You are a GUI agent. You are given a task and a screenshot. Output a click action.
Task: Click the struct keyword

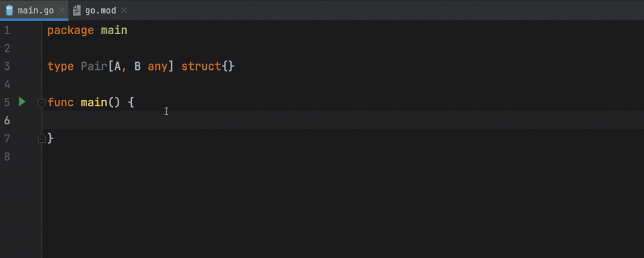click(201, 66)
